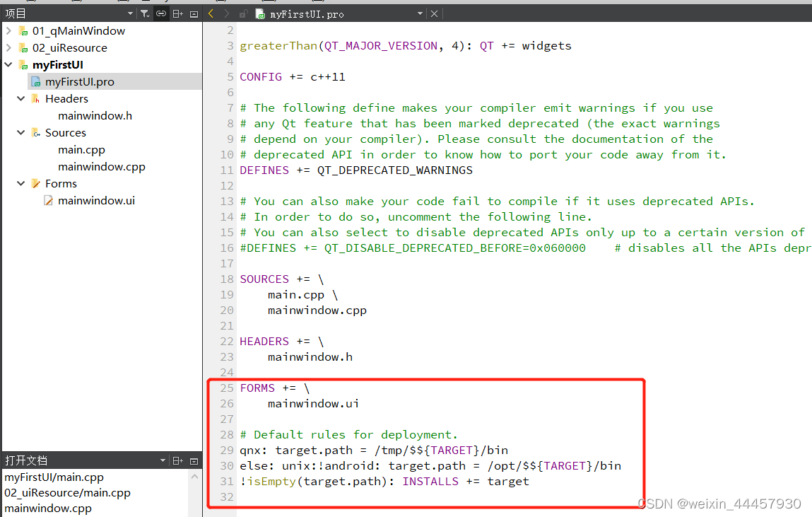The height and width of the screenshot is (517, 812).
Task: Collapse the Forms folder in project tree
Action: (21, 184)
